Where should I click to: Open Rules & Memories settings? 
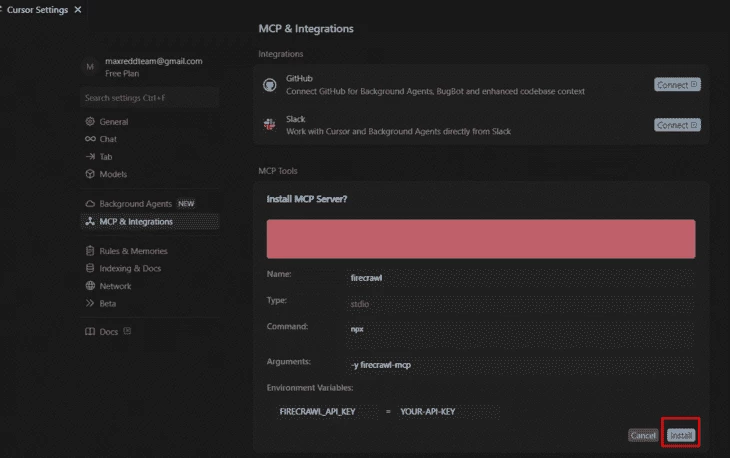click(133, 251)
